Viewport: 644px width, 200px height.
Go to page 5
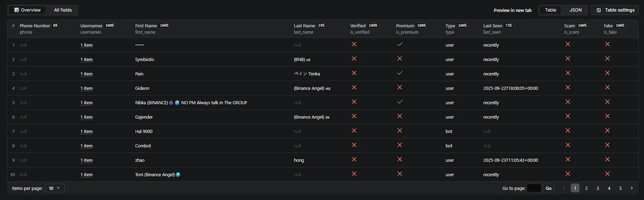click(620, 188)
